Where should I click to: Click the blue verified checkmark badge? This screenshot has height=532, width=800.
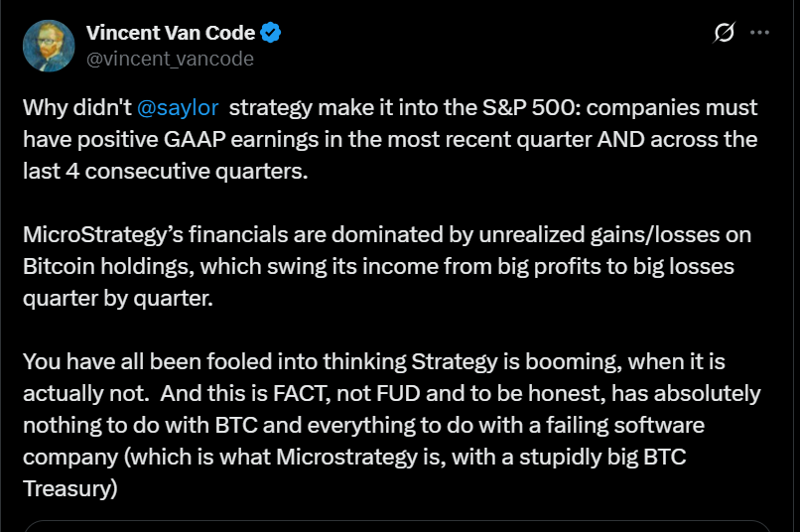pos(270,33)
